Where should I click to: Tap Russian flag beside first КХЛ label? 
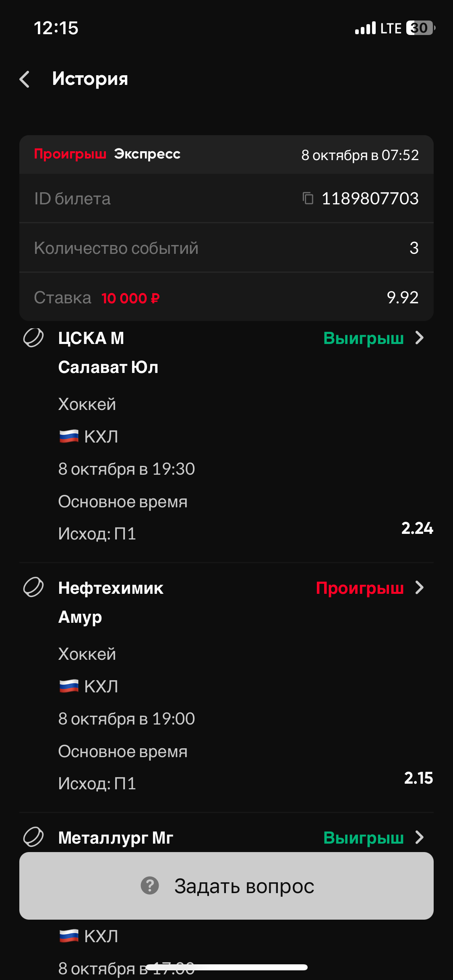[69, 436]
